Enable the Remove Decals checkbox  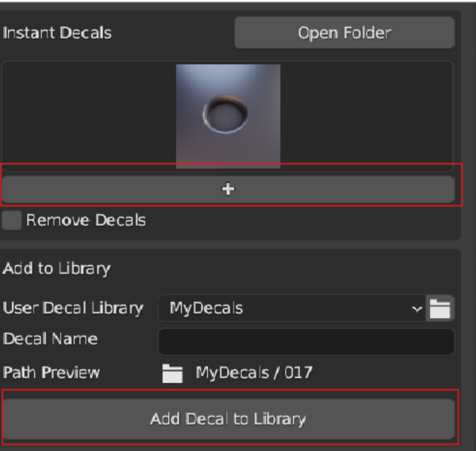11,220
